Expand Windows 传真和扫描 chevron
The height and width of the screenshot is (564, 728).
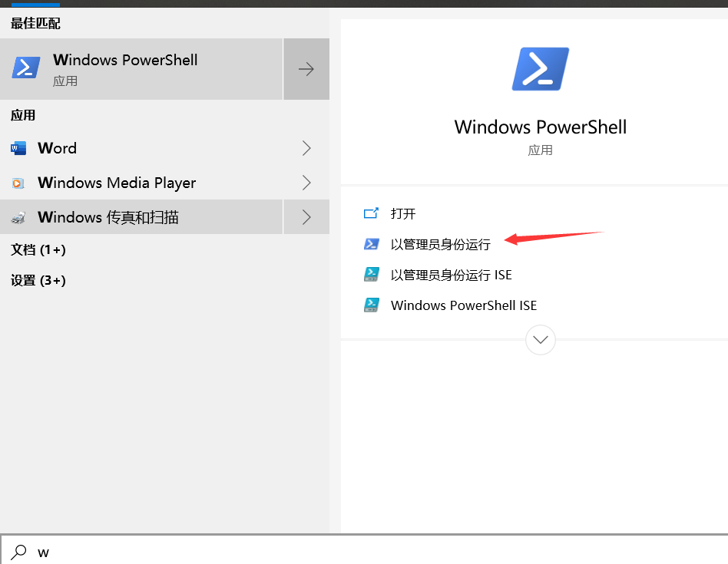[306, 217]
